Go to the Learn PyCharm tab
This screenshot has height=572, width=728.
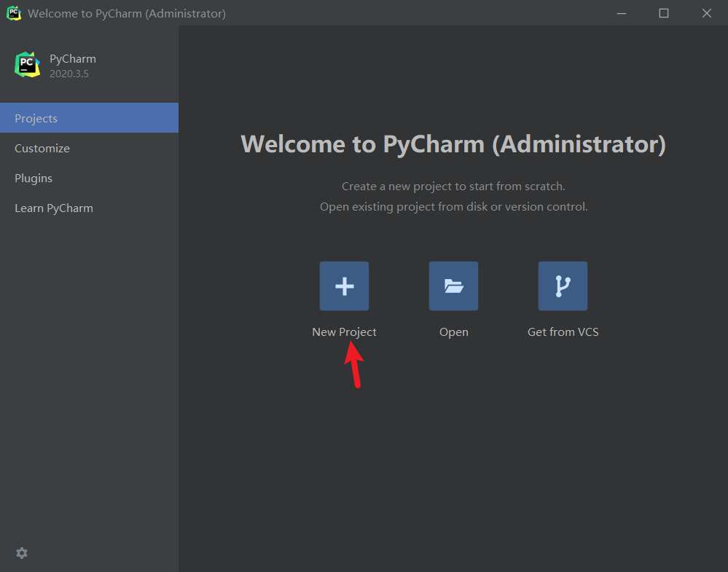pyautogui.click(x=89, y=208)
